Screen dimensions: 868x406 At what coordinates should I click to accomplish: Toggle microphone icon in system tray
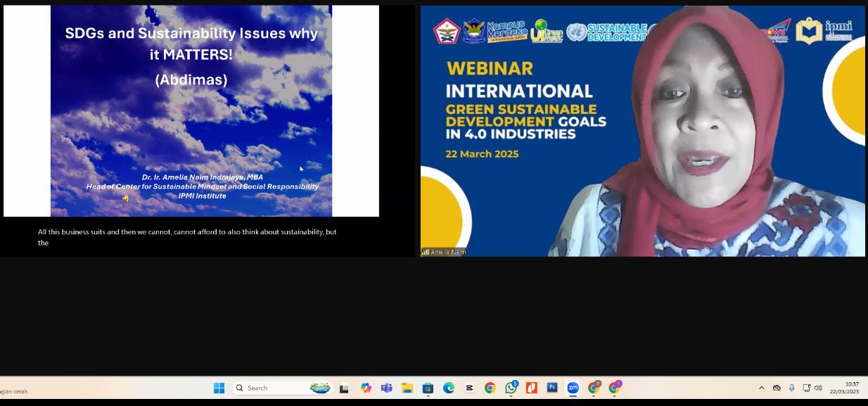792,388
